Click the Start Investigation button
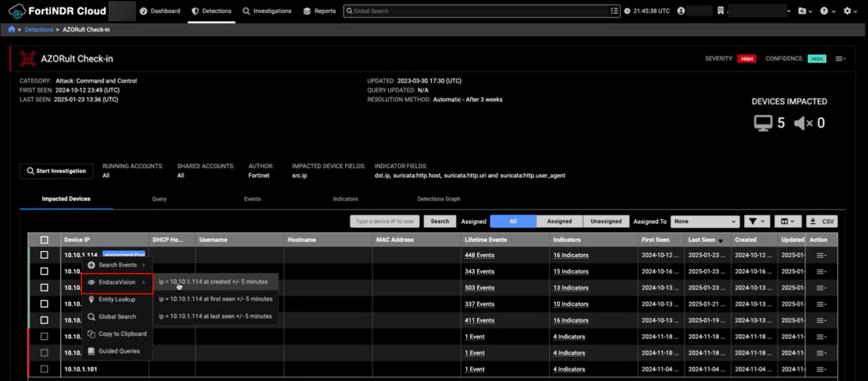Image resolution: width=868 pixels, height=381 pixels. pyautogui.click(x=56, y=171)
